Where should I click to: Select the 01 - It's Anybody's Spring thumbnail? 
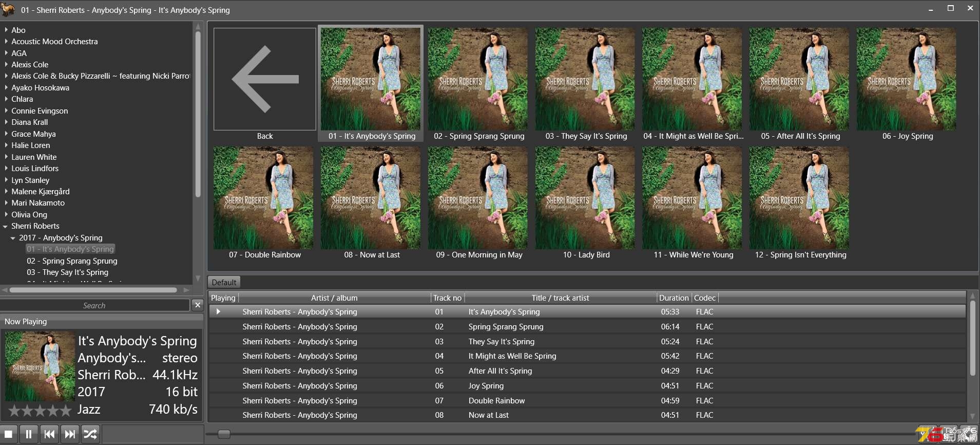pos(371,79)
